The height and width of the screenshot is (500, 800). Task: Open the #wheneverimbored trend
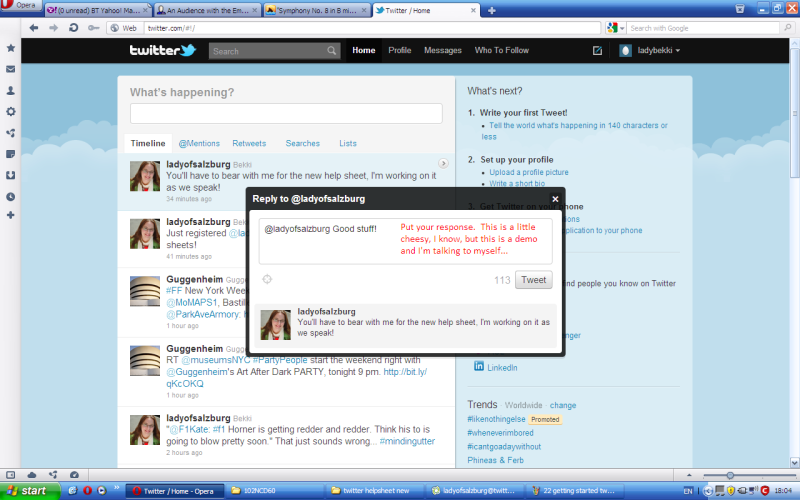coord(500,433)
